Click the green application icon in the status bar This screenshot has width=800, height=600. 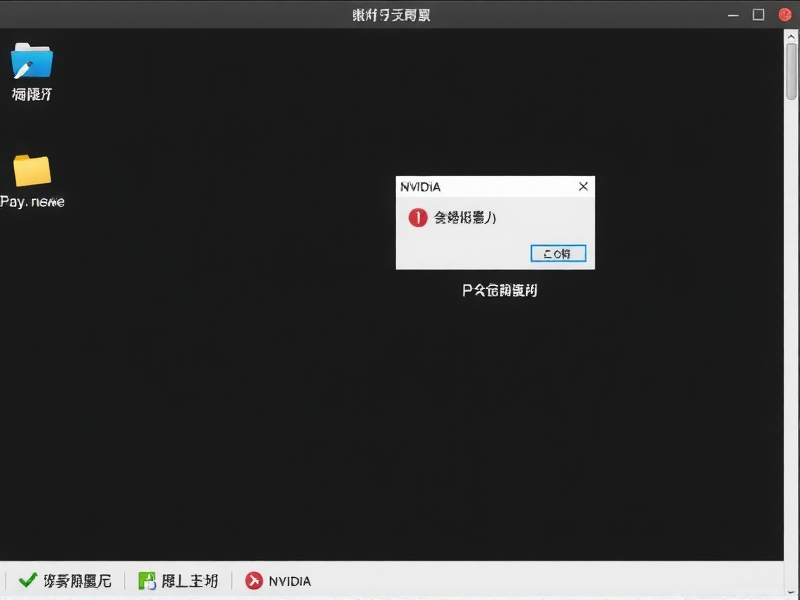pos(147,580)
